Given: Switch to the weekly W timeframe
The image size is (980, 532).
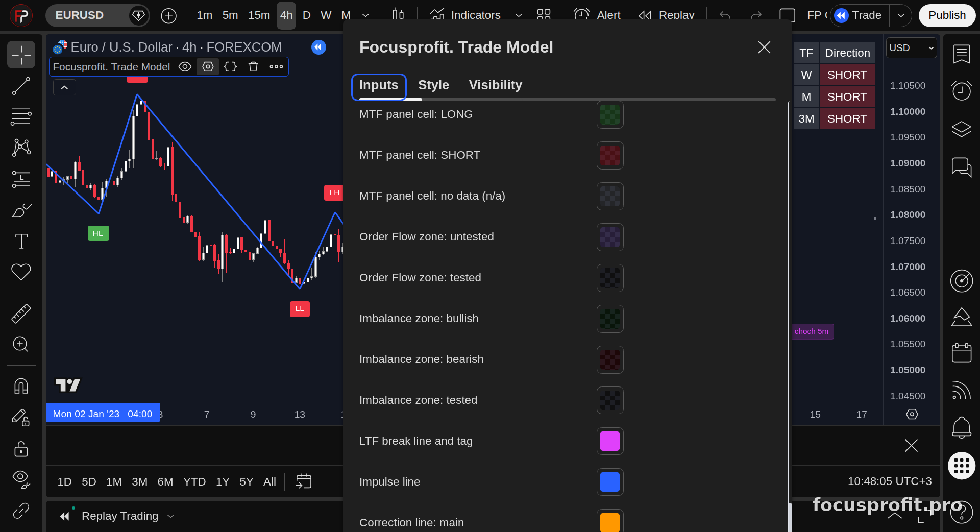Looking at the screenshot, I should [326, 15].
